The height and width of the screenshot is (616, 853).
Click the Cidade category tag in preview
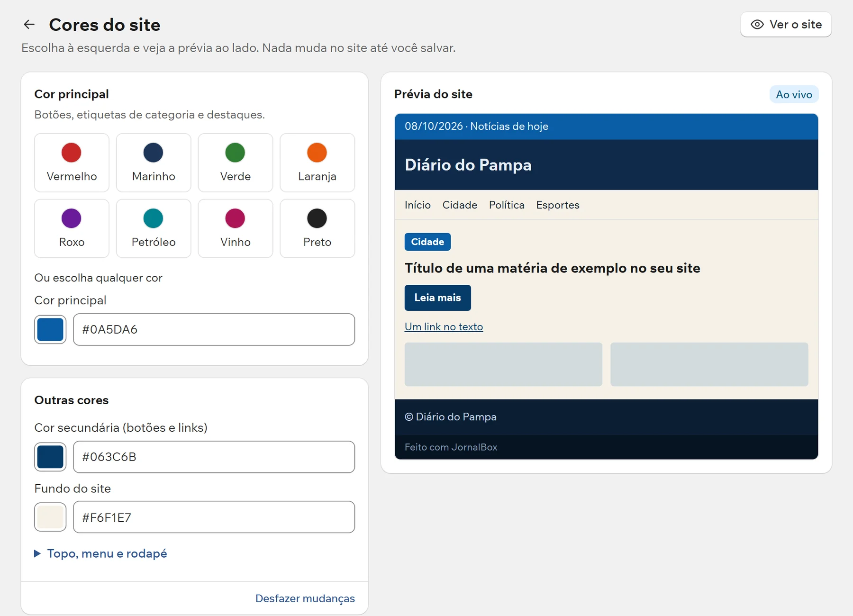(x=427, y=242)
